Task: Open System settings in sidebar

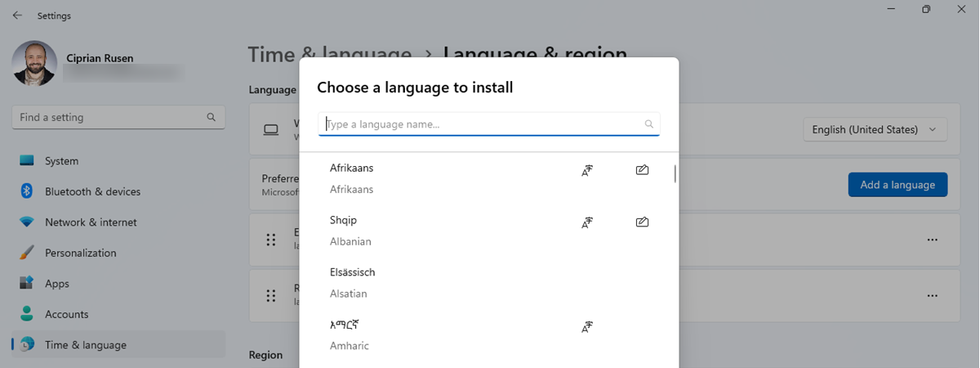Action: (x=61, y=161)
